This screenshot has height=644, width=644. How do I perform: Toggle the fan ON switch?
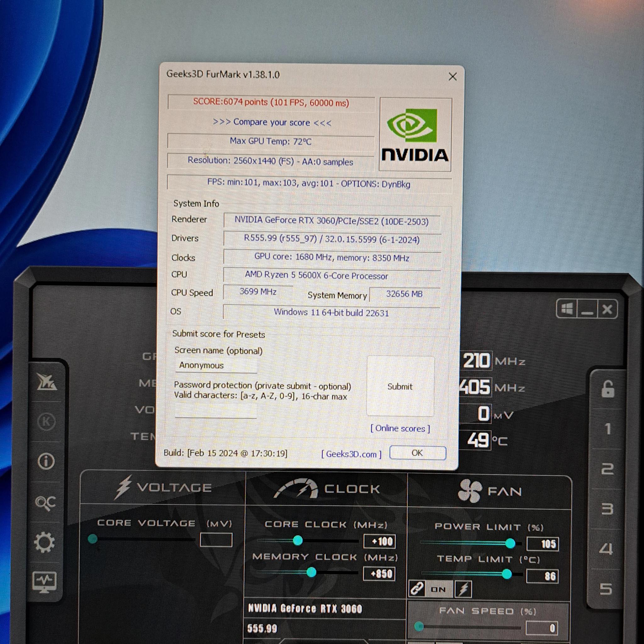(438, 589)
